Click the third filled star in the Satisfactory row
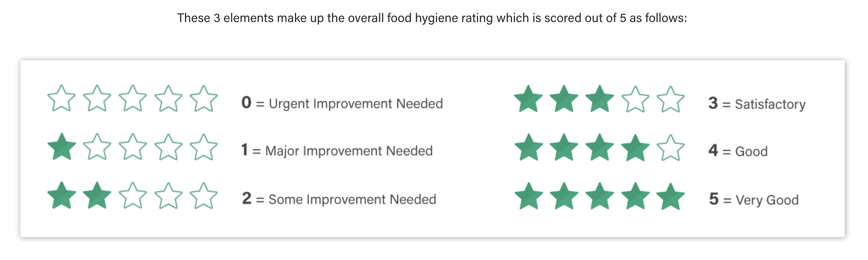Image resolution: width=868 pixels, height=260 pixels. click(600, 99)
